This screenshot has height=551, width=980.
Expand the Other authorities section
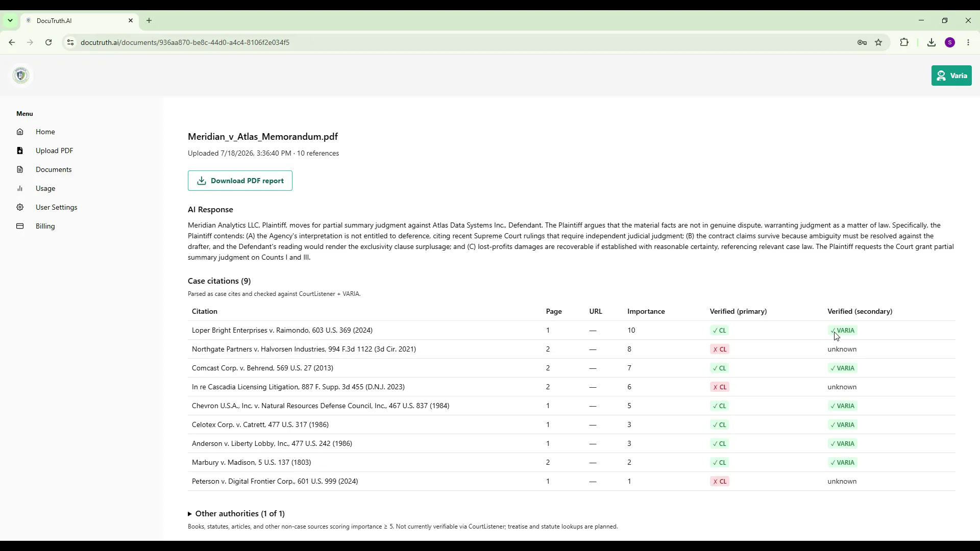pyautogui.click(x=236, y=513)
